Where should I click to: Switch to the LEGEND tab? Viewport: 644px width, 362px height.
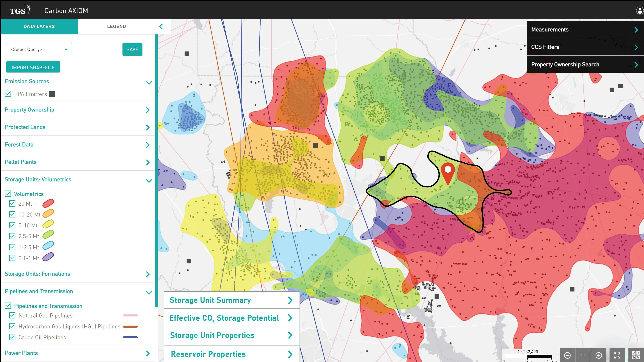pos(117,26)
